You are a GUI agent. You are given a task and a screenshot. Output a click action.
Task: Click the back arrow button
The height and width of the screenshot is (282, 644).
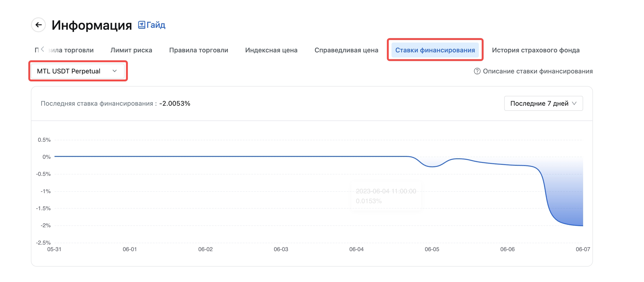(x=38, y=25)
